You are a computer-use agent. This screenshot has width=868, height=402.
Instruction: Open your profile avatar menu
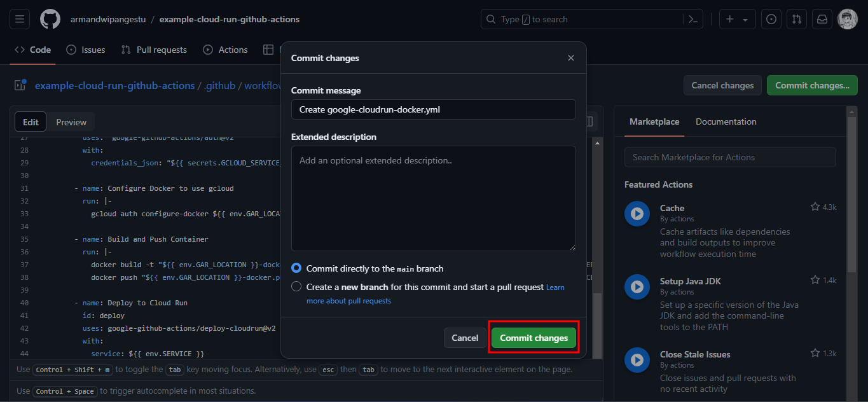[x=848, y=18]
